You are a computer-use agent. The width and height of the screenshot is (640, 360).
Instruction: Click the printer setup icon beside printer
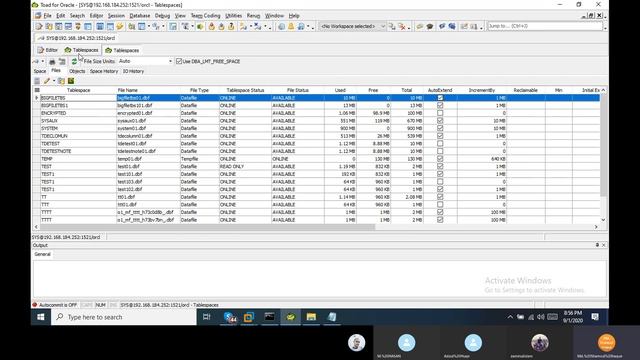(x=62, y=62)
